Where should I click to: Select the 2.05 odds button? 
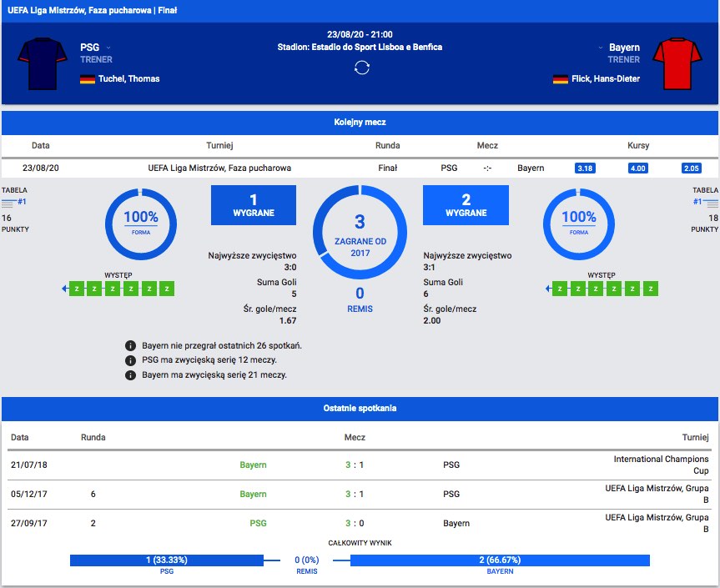point(691,168)
